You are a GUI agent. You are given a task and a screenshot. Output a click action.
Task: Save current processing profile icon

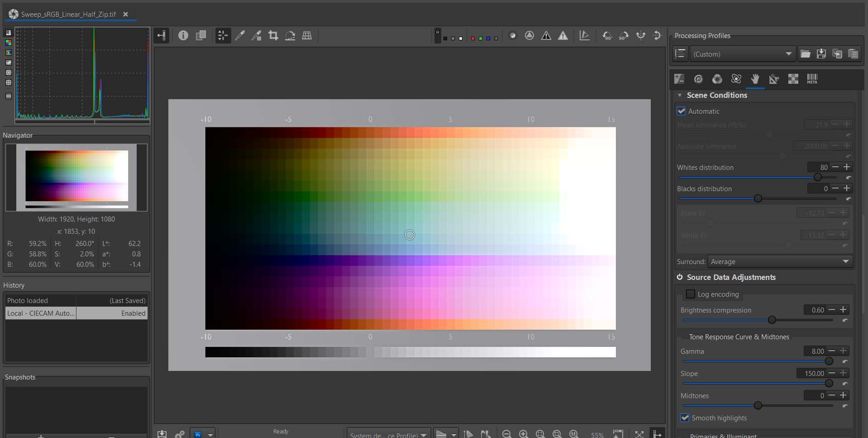point(821,54)
